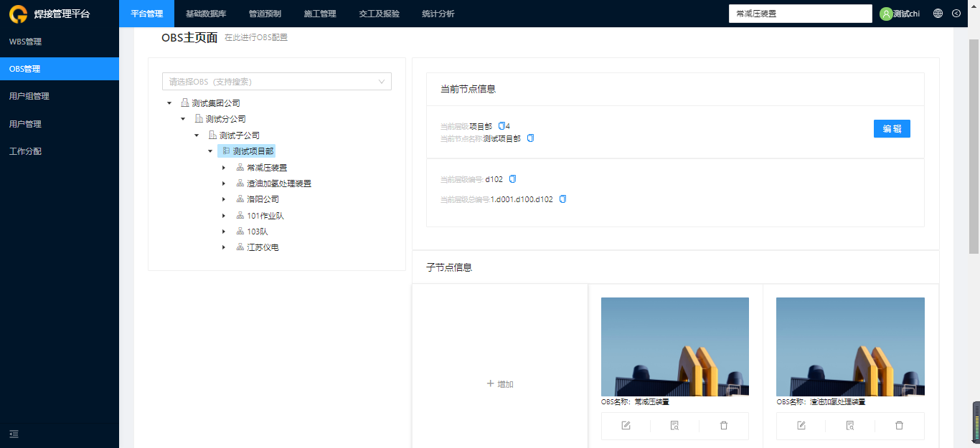Expand the 101作业队 tree node
980x448 pixels.
(224, 216)
